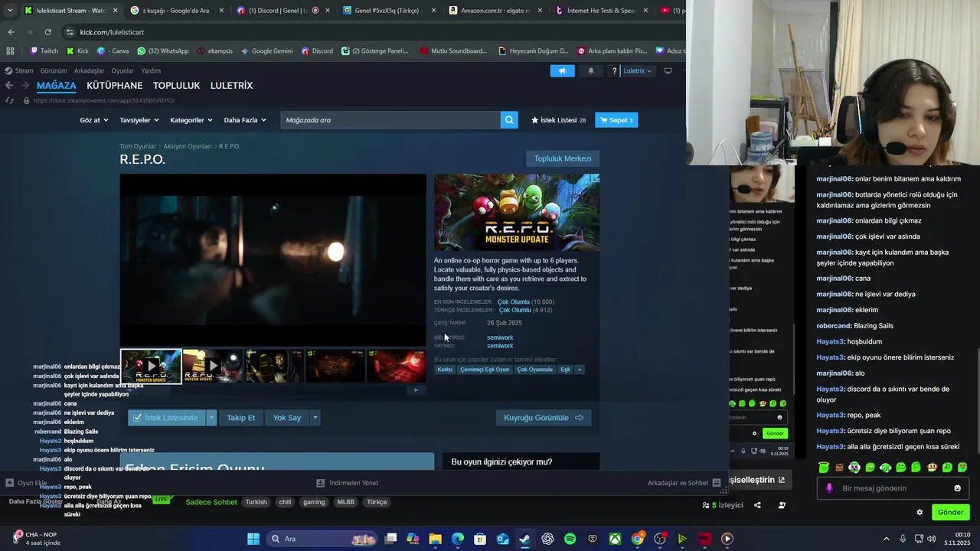Reload Steam store page icon
Screen dimensions: 980x551
(11, 100)
